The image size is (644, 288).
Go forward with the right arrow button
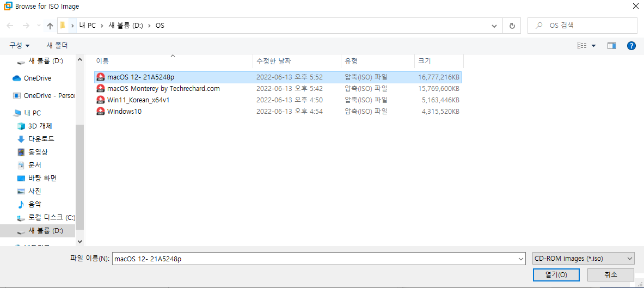26,26
